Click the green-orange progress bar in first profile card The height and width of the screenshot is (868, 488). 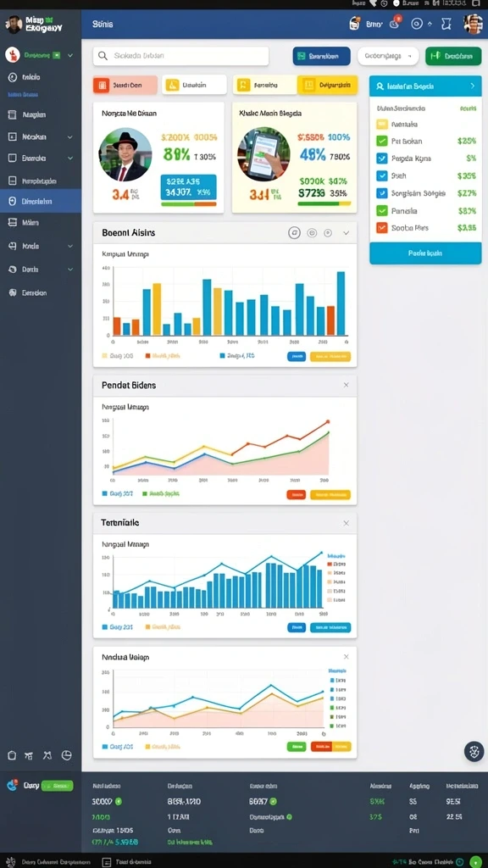coord(189,203)
